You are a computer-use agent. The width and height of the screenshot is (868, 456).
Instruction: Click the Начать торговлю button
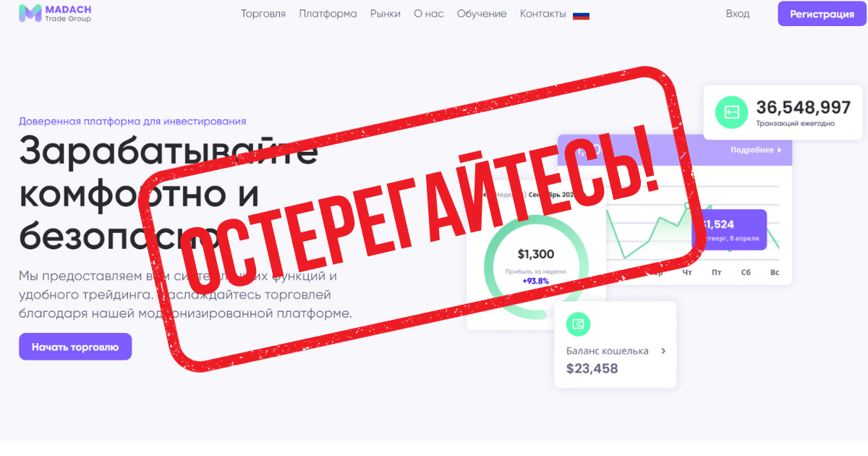(x=75, y=347)
